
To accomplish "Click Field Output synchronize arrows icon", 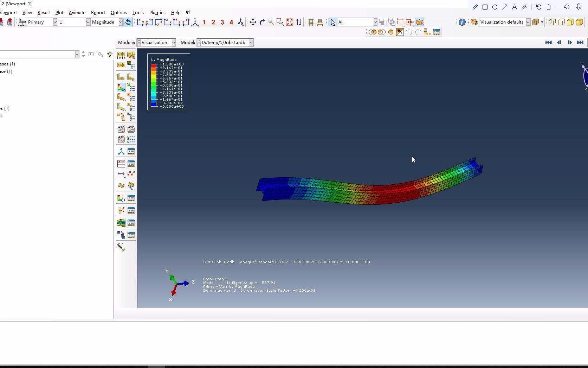I will pyautogui.click(x=128, y=22).
